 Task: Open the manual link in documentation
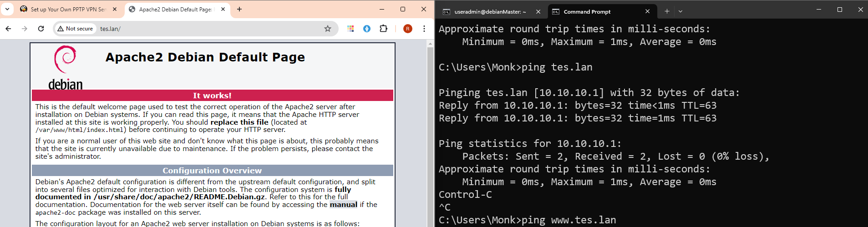point(344,205)
